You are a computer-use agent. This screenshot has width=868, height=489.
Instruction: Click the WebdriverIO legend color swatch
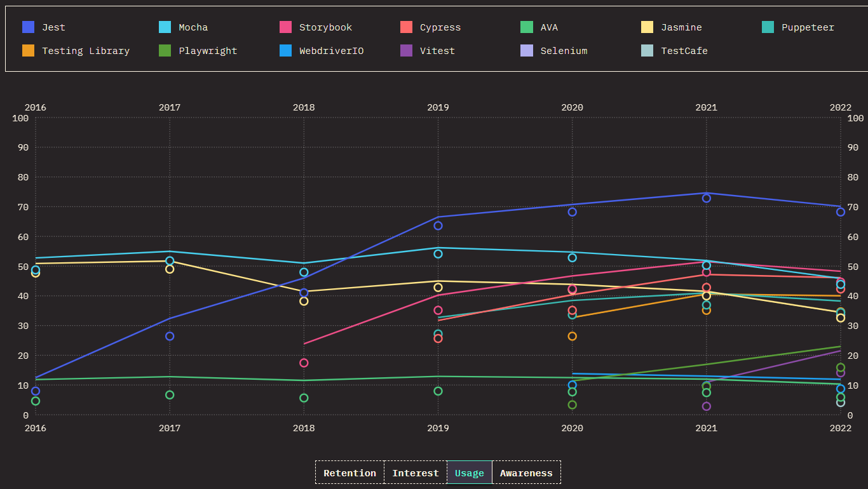285,51
